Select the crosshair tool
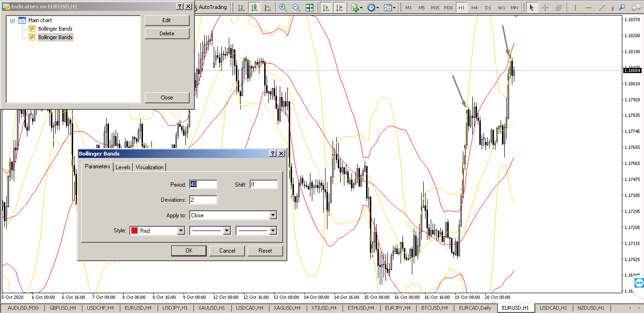Screen dimensions: 644x313 click(545, 7)
